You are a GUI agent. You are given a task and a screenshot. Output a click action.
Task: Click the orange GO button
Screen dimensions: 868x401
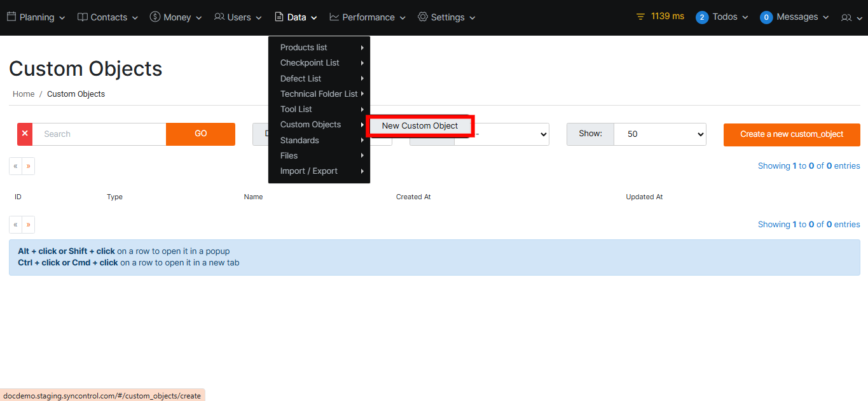(200, 134)
